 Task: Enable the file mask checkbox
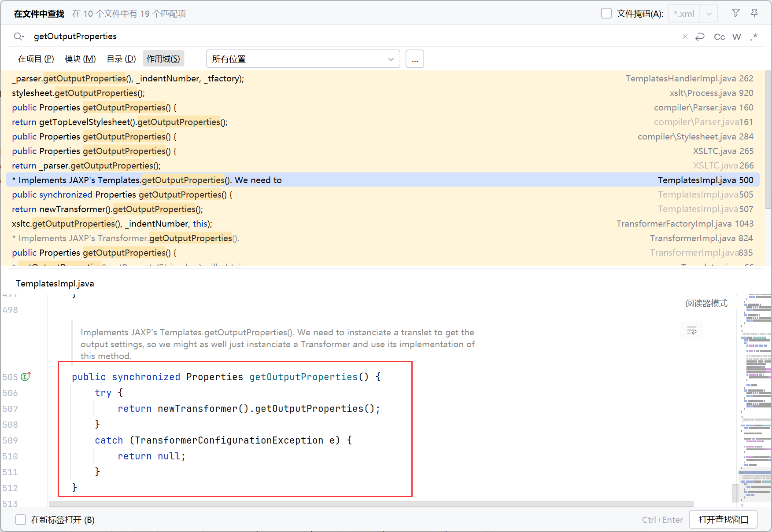[606, 14]
